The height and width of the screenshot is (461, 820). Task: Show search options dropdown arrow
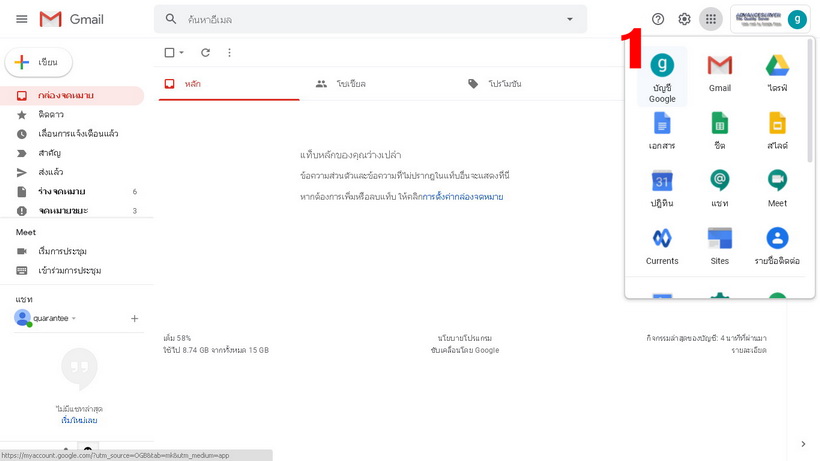click(x=570, y=19)
